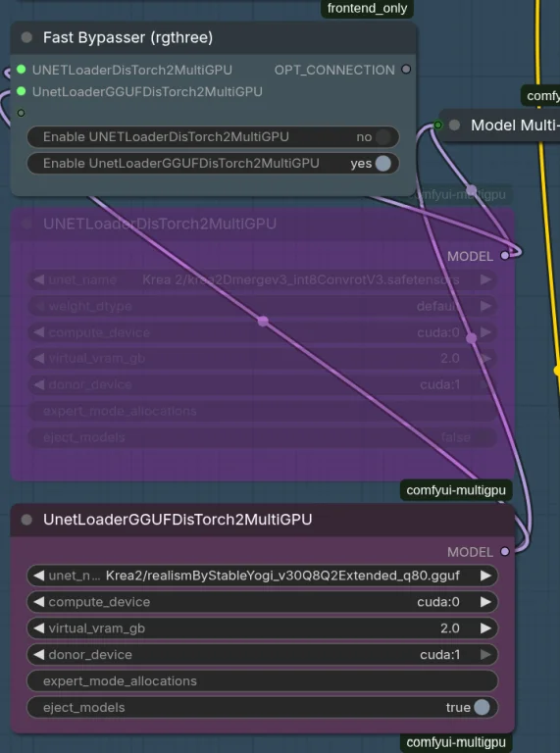The width and height of the screenshot is (560, 753).
Task: Collapse the UnetLoaderGGUFDisTorch2MultiGPU node via its title dot
Action: pyautogui.click(x=26, y=520)
